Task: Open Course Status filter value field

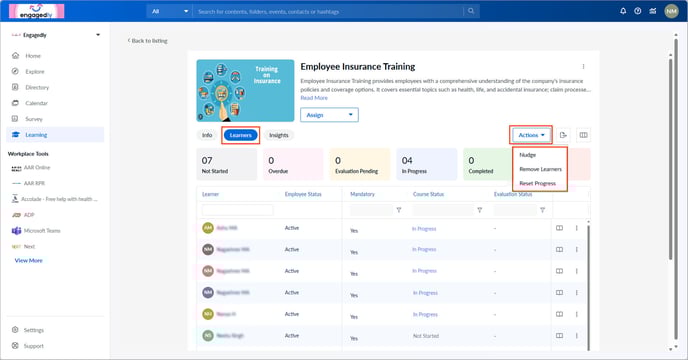Action: coord(443,210)
